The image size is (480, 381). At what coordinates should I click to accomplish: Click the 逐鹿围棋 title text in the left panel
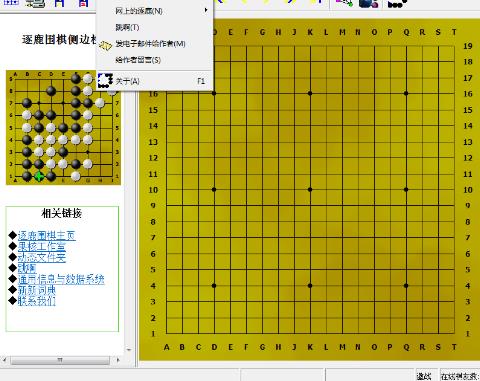[59, 39]
